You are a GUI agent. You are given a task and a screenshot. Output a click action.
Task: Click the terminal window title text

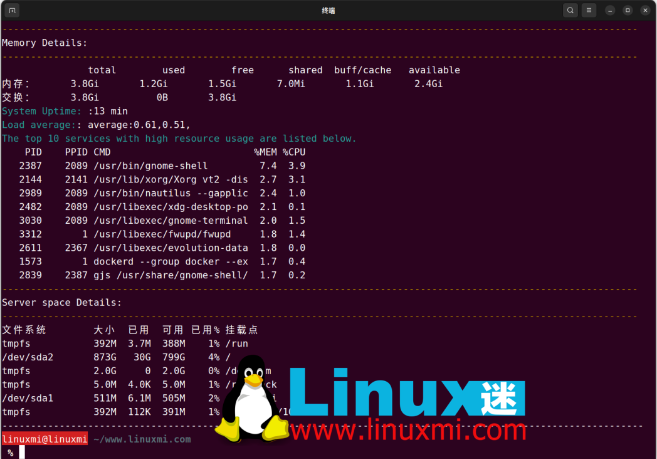(x=328, y=10)
